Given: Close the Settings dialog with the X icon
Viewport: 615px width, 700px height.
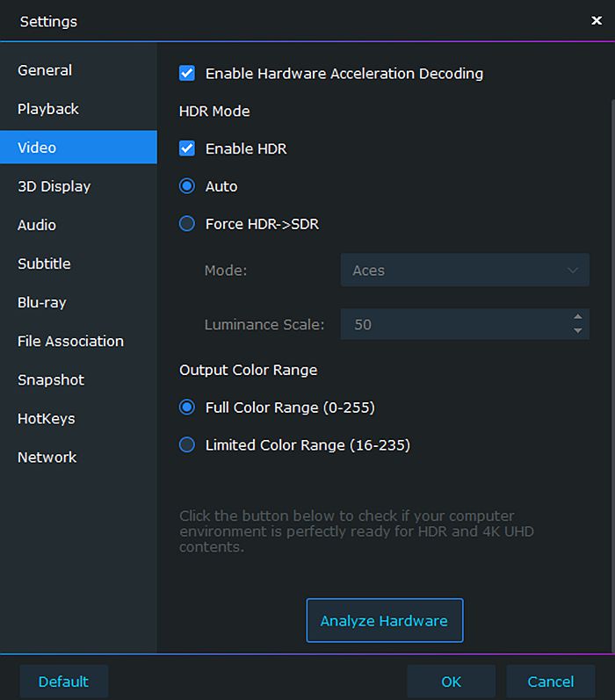Looking at the screenshot, I should (x=597, y=20).
